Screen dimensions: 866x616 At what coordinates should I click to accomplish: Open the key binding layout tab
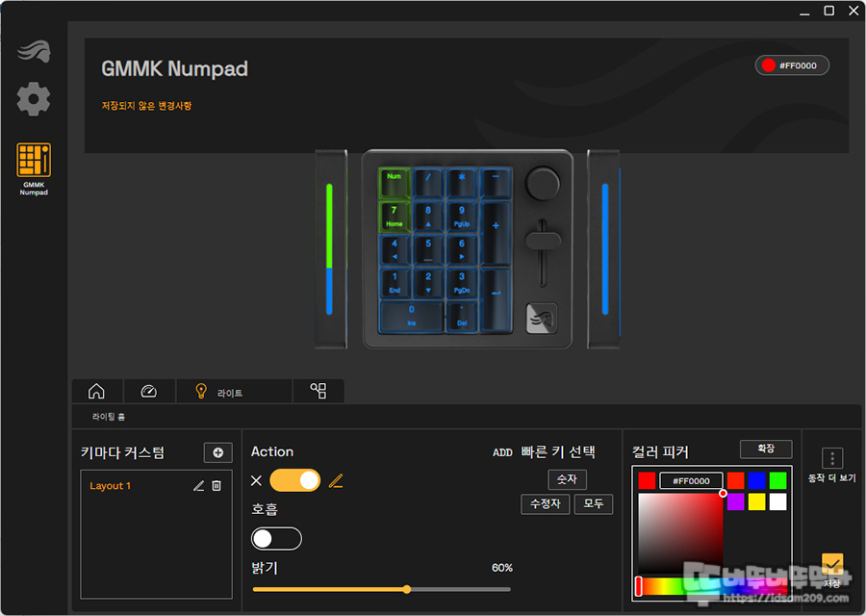pos(318,391)
